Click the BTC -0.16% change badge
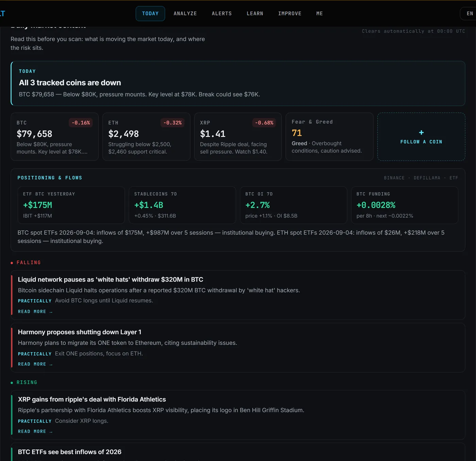476x461 pixels. coord(81,123)
